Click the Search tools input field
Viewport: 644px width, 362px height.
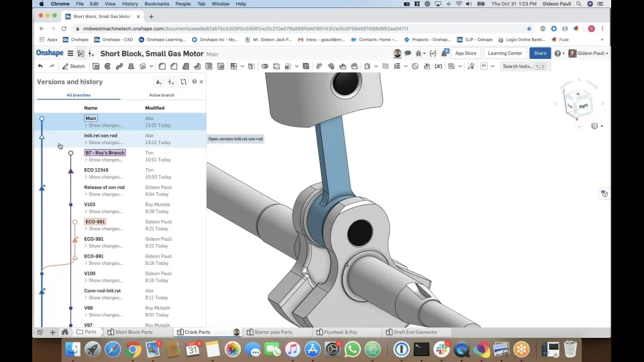pyautogui.click(x=525, y=66)
